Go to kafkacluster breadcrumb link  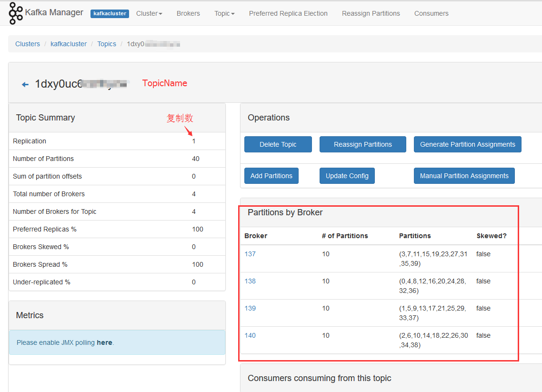coord(69,44)
